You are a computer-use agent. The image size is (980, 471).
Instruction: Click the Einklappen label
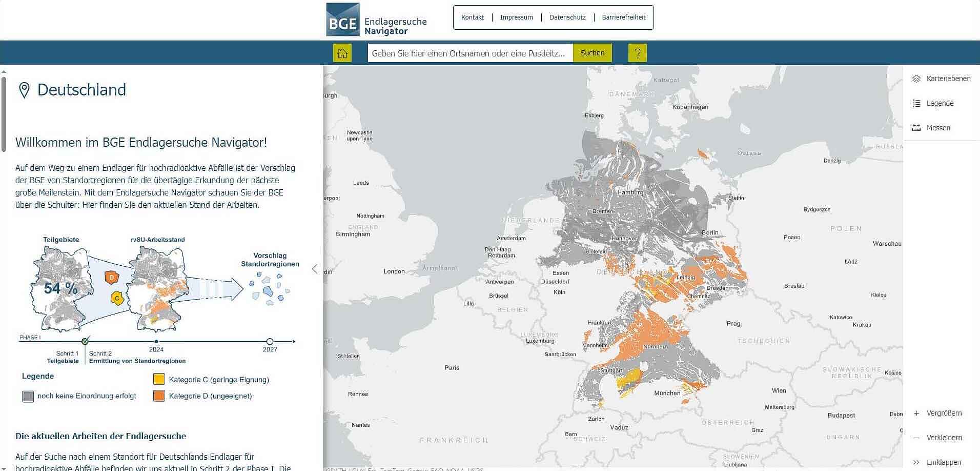pyautogui.click(x=944, y=462)
